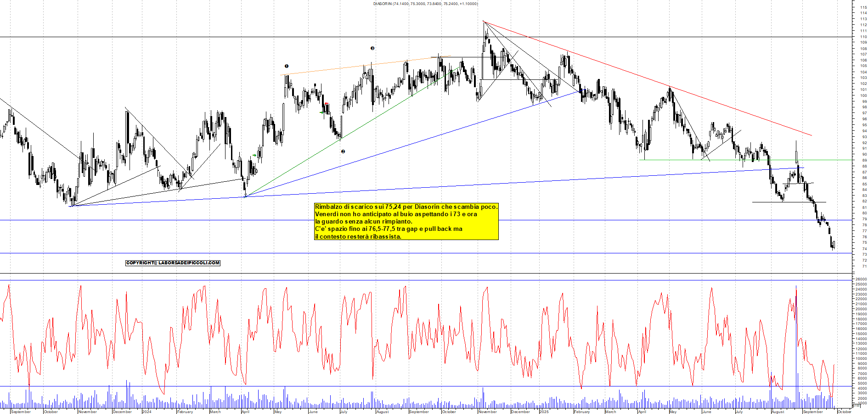Click the 110 price level on right axis
Viewport: 868px width, 414px height.
864,37
